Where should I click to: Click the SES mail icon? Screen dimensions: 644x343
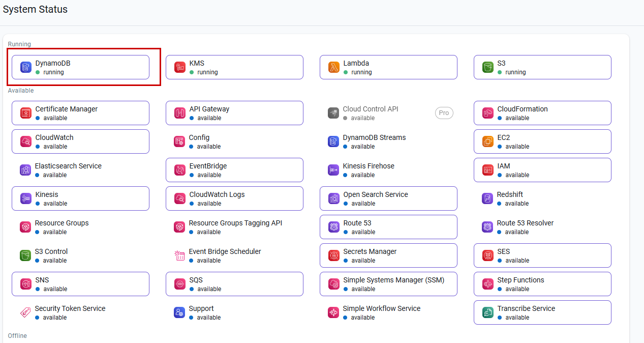pyautogui.click(x=488, y=255)
